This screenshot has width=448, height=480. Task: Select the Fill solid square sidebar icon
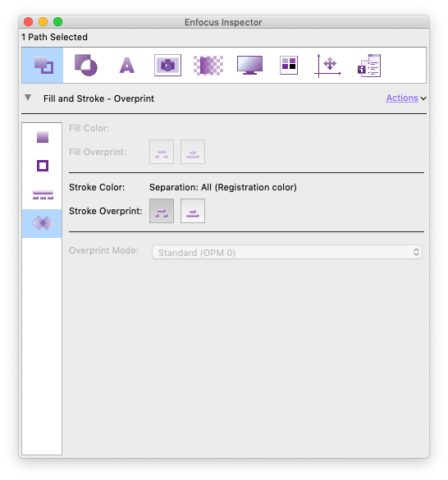pyautogui.click(x=43, y=137)
